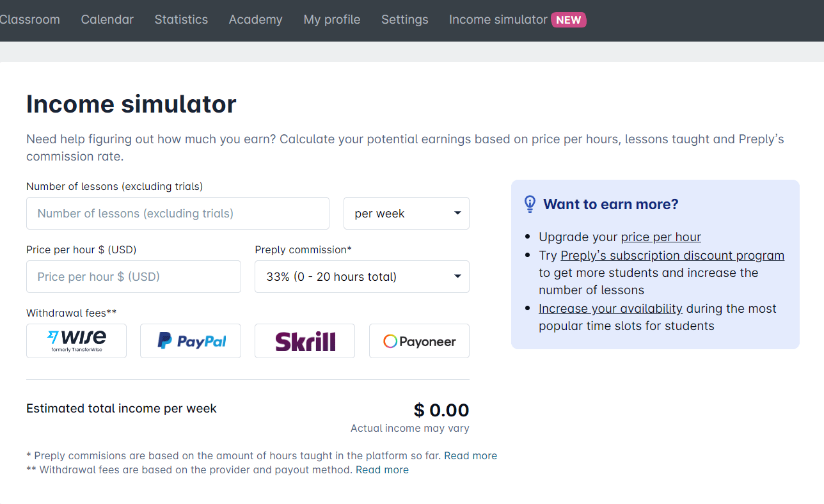Expand the Preply commission dropdown
The height and width of the screenshot is (504, 824).
pyautogui.click(x=361, y=277)
